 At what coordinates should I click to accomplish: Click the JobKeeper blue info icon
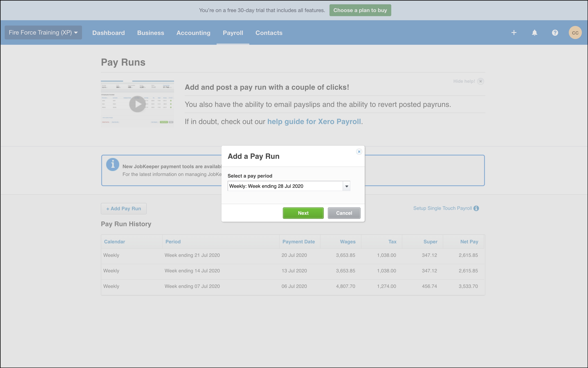[112, 164]
